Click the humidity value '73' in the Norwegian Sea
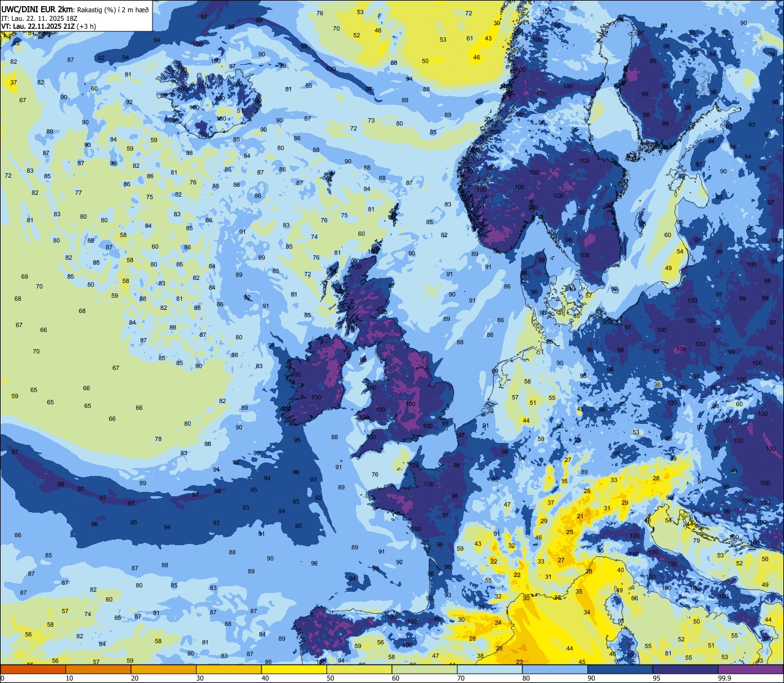The width and height of the screenshot is (784, 683). coord(371,121)
